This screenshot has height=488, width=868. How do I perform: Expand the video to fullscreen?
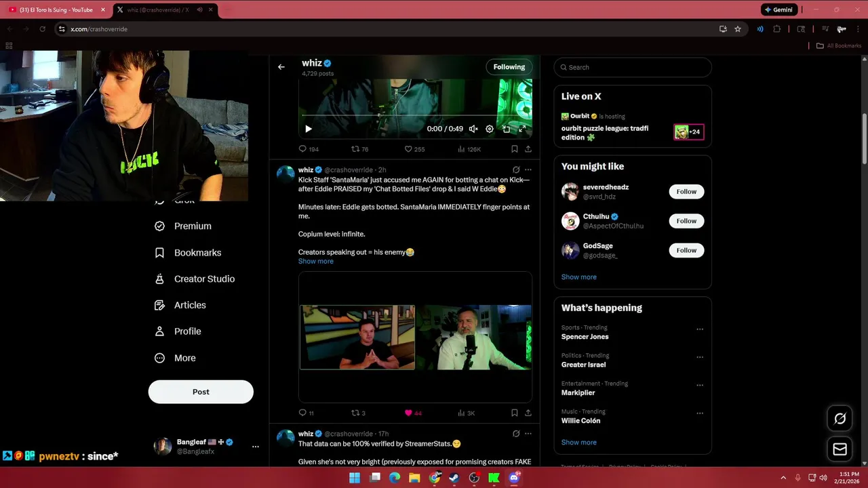(522, 129)
